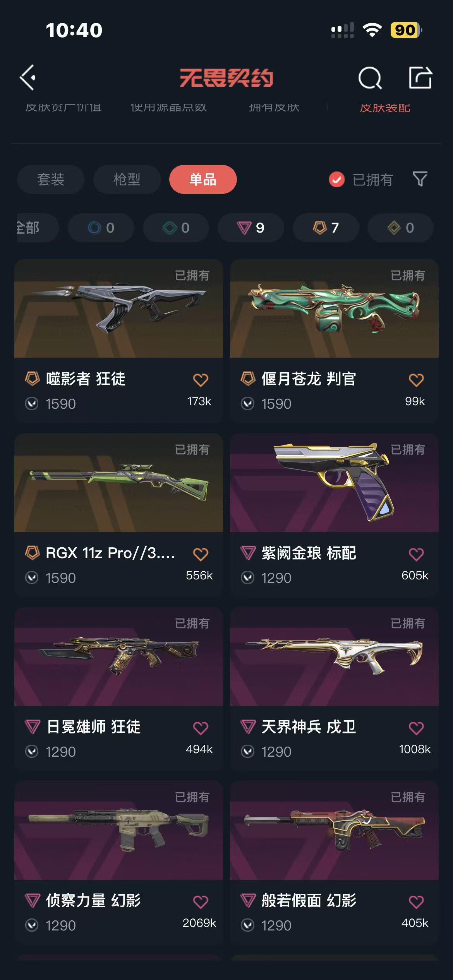Open RGX 11z Pro sniper skin thumbnail
This screenshot has height=980, width=453.
coord(118,483)
